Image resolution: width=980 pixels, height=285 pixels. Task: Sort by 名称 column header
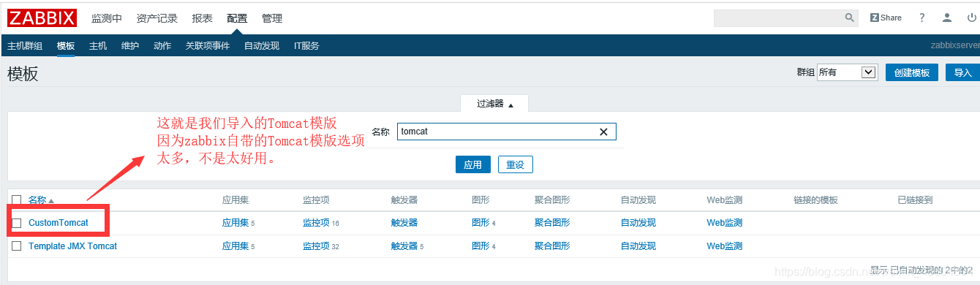click(41, 200)
